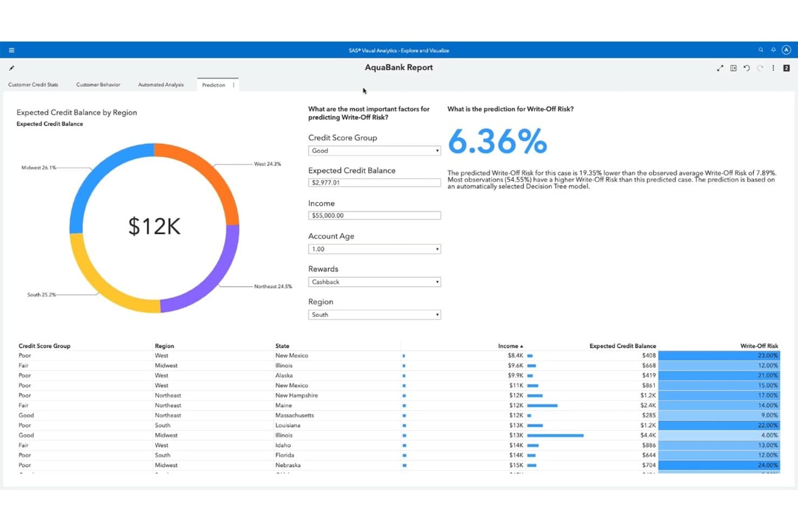Open the Automated Analysis tab

click(161, 85)
